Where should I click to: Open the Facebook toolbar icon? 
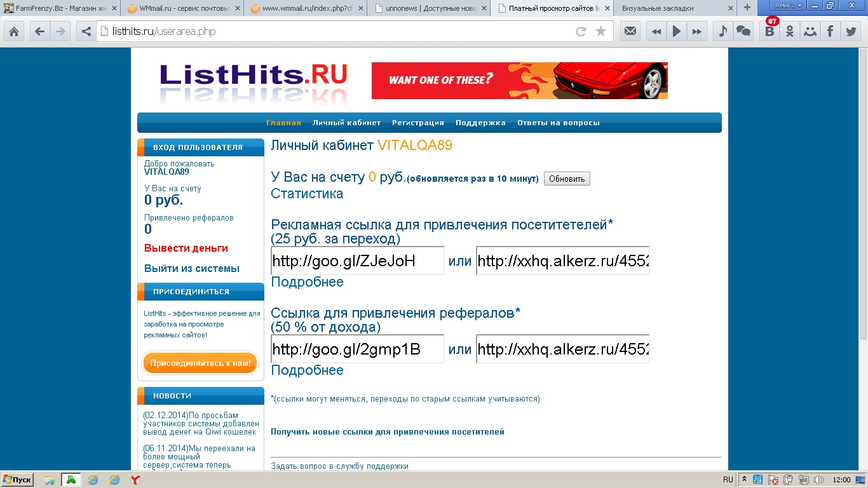tap(831, 31)
